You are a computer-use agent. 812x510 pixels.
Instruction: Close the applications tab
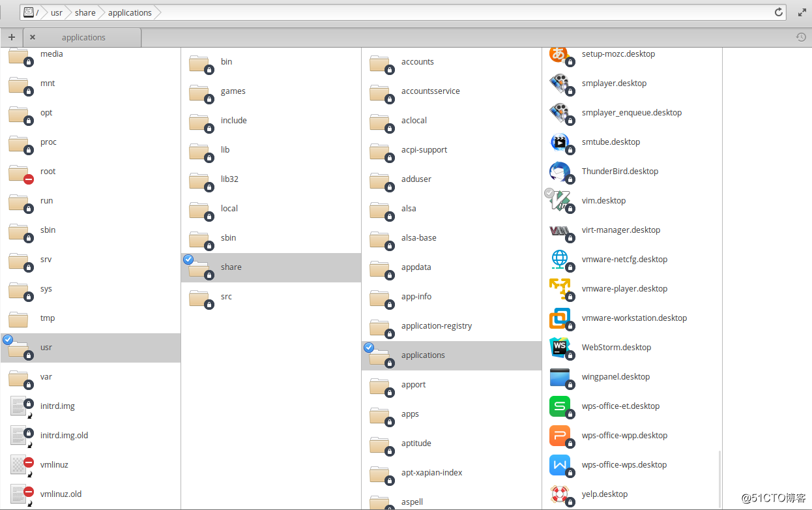(x=33, y=37)
